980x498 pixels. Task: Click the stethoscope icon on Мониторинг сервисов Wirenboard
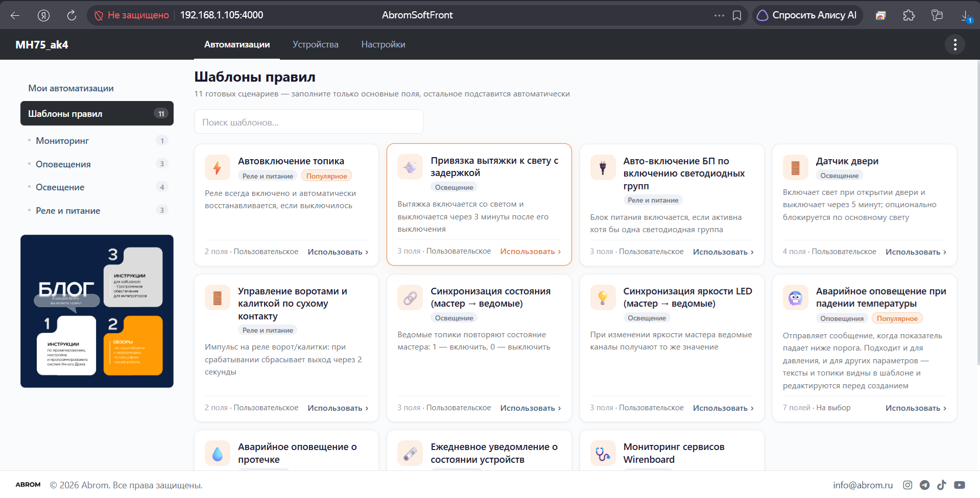pyautogui.click(x=603, y=453)
